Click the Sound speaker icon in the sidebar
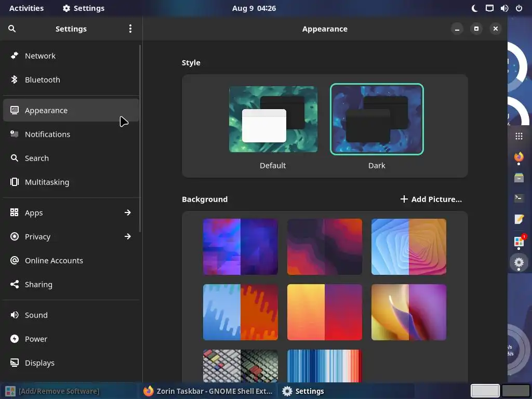The height and width of the screenshot is (399, 532). [x=14, y=315]
